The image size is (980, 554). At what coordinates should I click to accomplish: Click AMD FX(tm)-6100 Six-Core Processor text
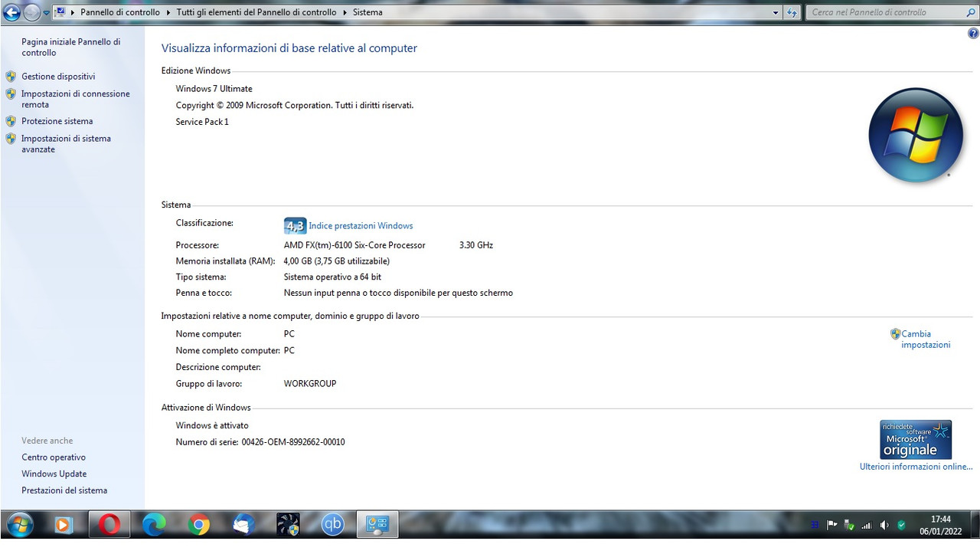coord(354,245)
